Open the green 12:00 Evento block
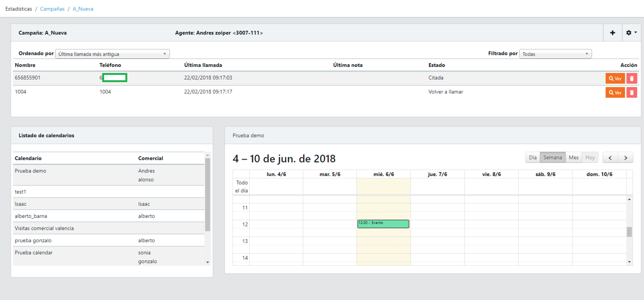Image resolution: width=644 pixels, height=300 pixels. tap(383, 224)
